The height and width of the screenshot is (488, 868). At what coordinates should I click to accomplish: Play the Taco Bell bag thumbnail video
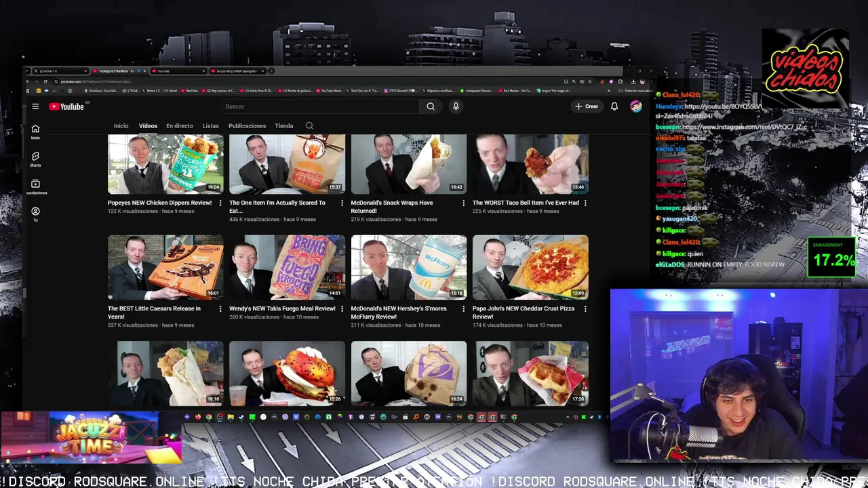pos(409,373)
